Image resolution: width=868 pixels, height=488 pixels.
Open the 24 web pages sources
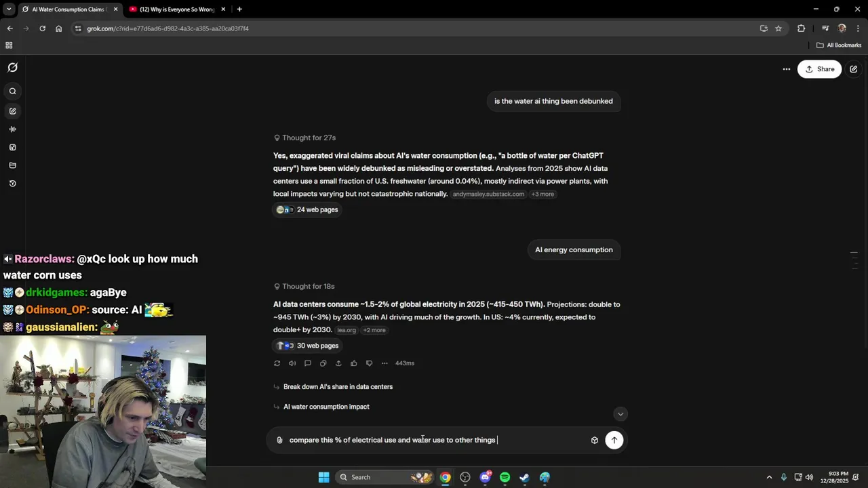307,209
